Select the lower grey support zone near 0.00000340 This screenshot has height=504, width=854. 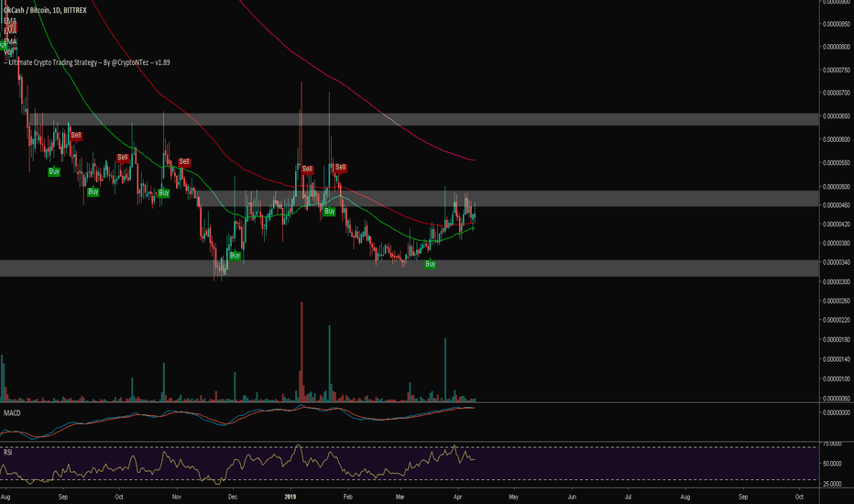(410, 268)
